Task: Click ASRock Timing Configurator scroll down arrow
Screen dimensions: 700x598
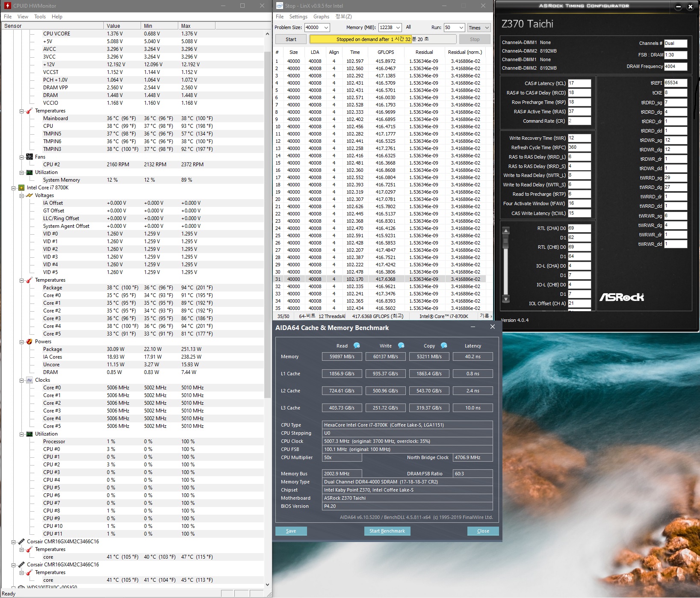Action: point(506,299)
